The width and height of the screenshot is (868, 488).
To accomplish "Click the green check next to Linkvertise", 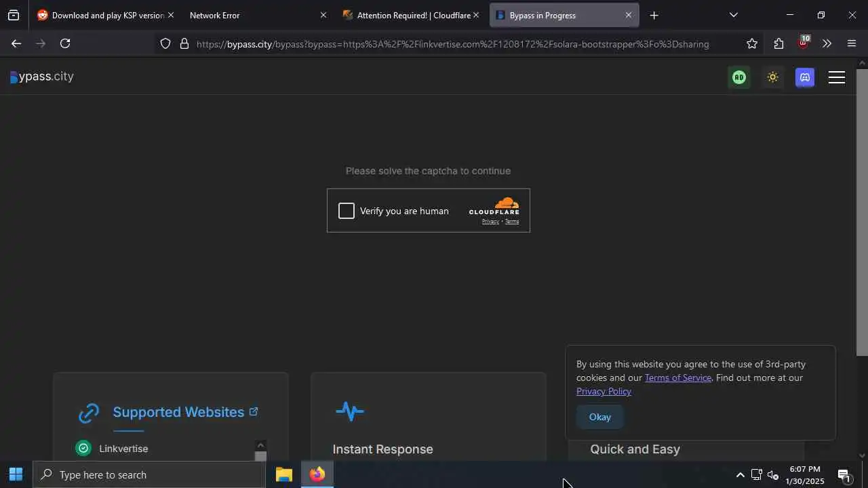I will (83, 449).
